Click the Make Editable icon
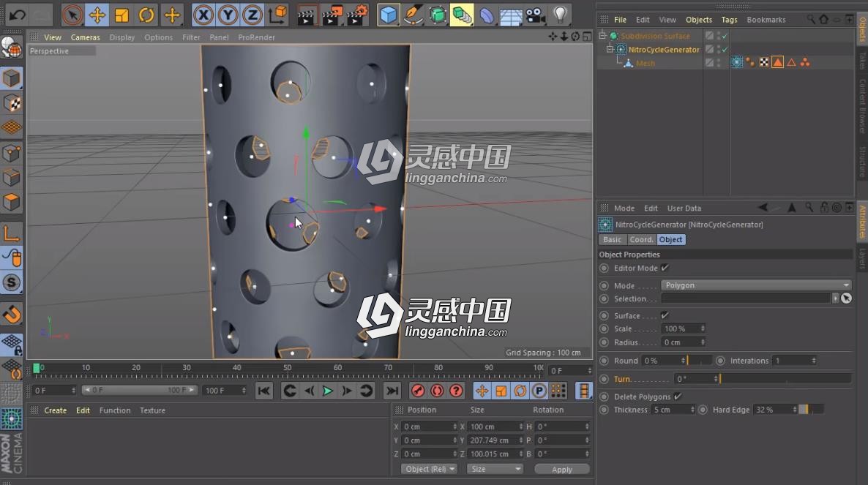Screen dimensions: 868x485 (x=12, y=47)
